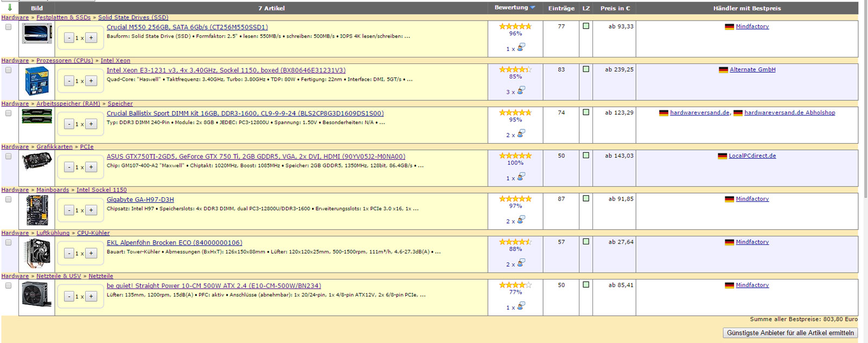This screenshot has width=868, height=343.
Task: Tick the select checkbox for Crucial M550
Action: [x=8, y=27]
